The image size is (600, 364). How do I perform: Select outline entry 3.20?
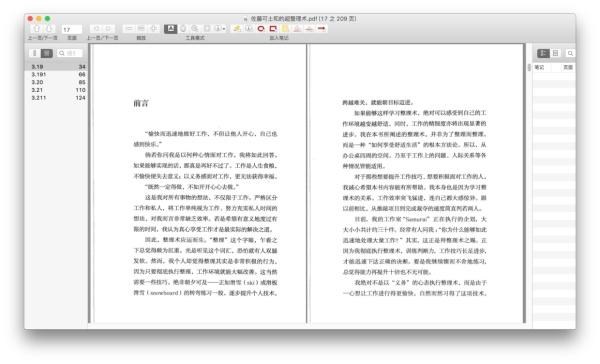pos(56,82)
